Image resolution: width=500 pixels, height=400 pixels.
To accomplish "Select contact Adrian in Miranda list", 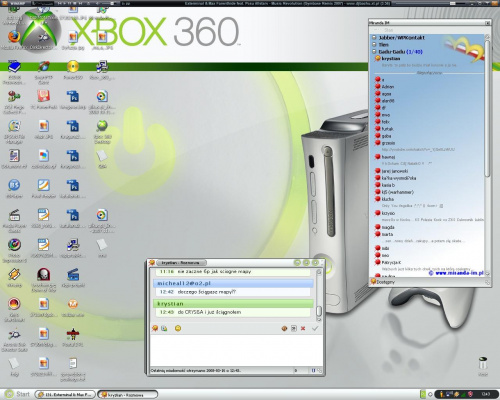I will click(387, 87).
